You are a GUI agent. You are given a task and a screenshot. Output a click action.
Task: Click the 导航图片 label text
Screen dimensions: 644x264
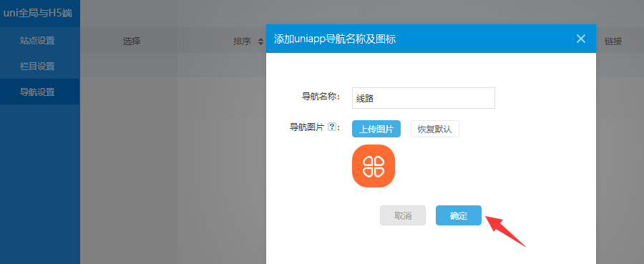pyautogui.click(x=308, y=127)
